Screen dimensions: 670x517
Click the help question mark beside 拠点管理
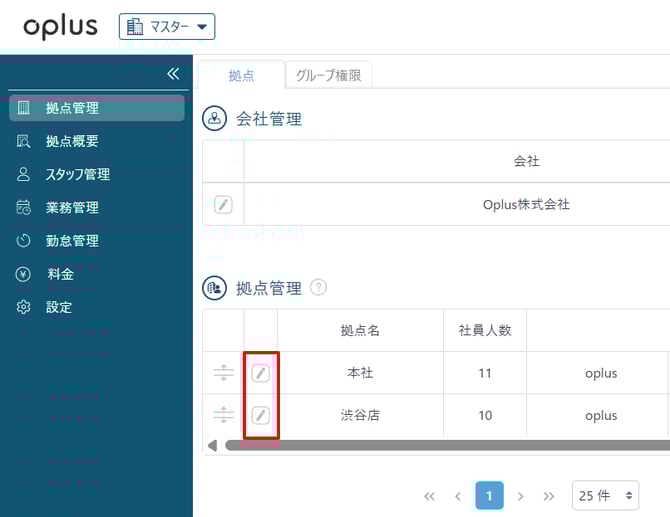pyautogui.click(x=318, y=288)
